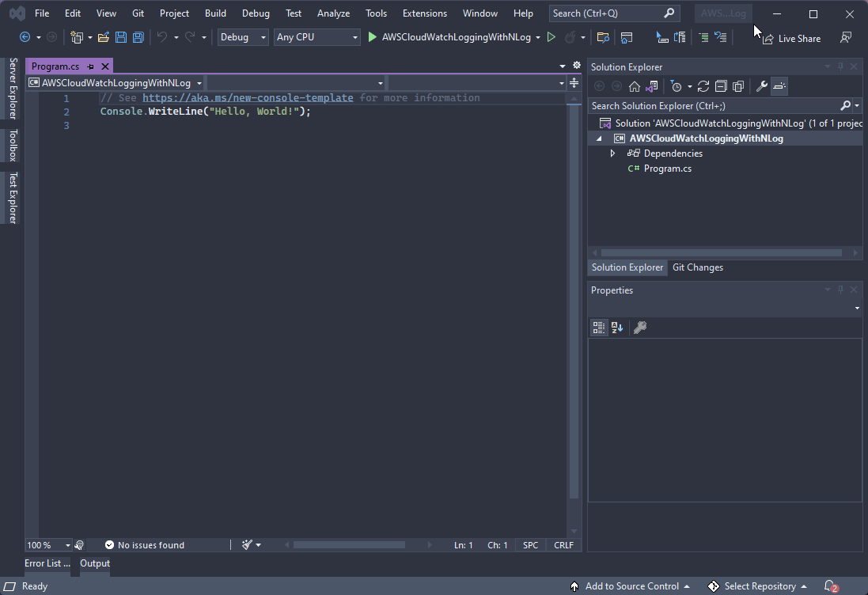Toggle CRLF line ending indicator

[x=563, y=545]
